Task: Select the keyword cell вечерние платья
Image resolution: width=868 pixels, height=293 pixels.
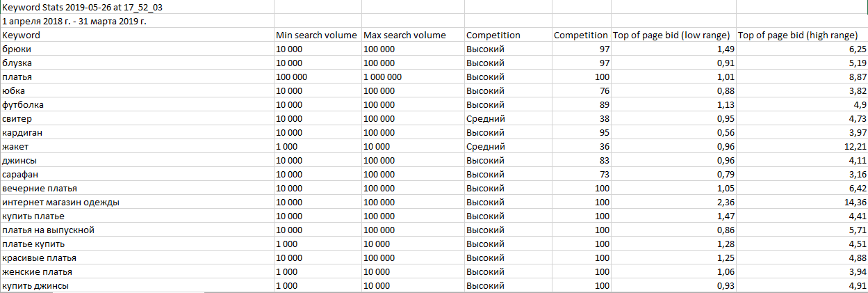Action: (x=137, y=188)
